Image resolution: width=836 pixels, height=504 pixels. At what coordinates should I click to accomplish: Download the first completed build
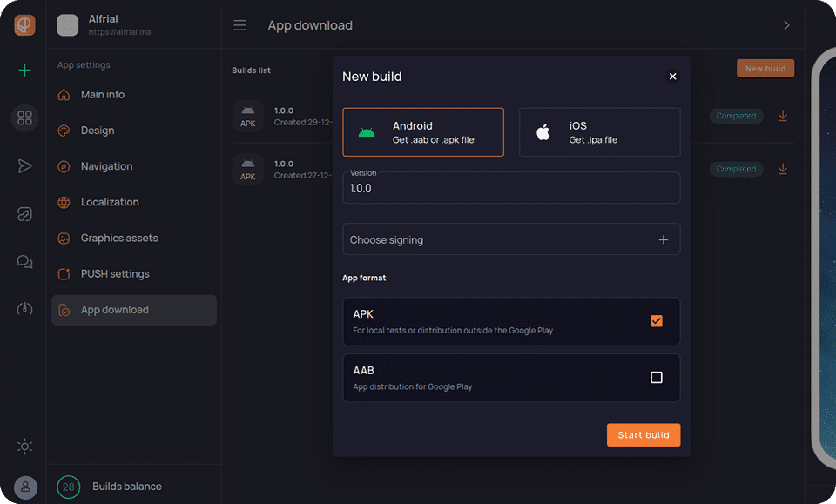(783, 116)
